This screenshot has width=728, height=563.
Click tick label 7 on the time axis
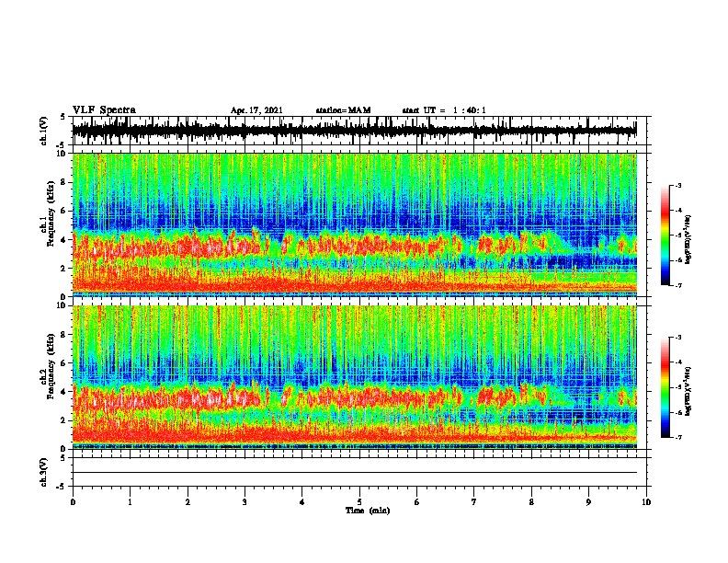(474, 502)
